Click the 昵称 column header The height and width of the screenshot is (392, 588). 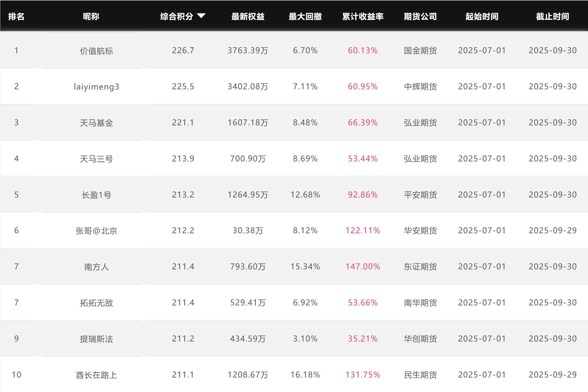point(91,16)
